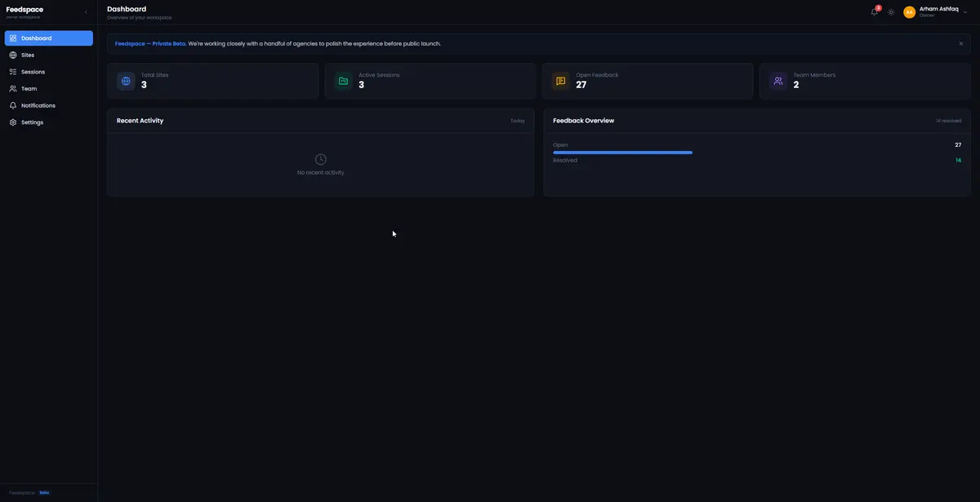Open the Open Feedback card
This screenshot has height=502, width=980.
click(x=648, y=82)
